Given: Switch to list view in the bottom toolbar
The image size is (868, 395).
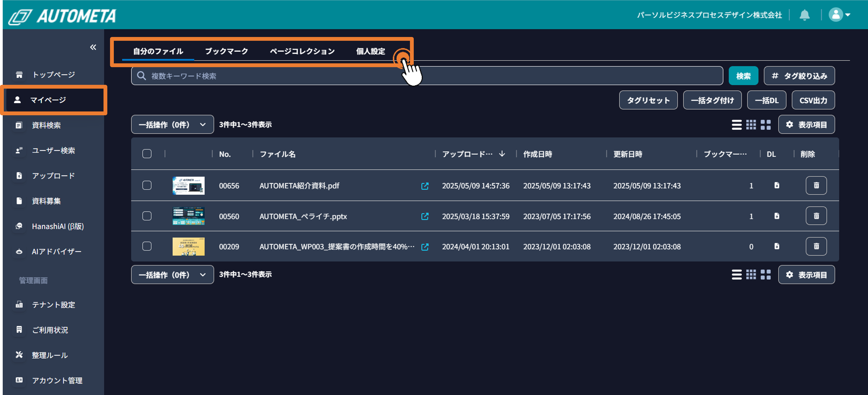Looking at the screenshot, I should tap(737, 275).
